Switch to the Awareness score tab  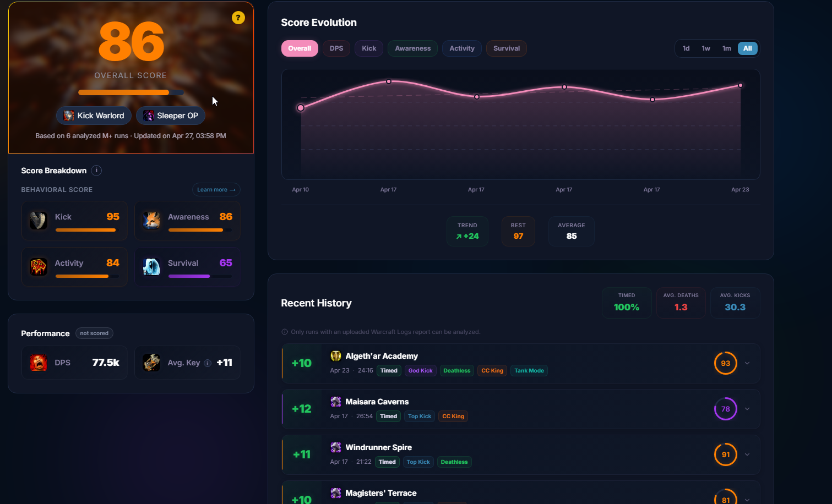413,48
